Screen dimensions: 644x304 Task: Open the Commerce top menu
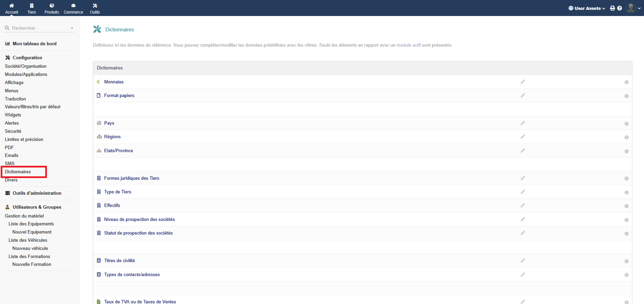tap(73, 8)
